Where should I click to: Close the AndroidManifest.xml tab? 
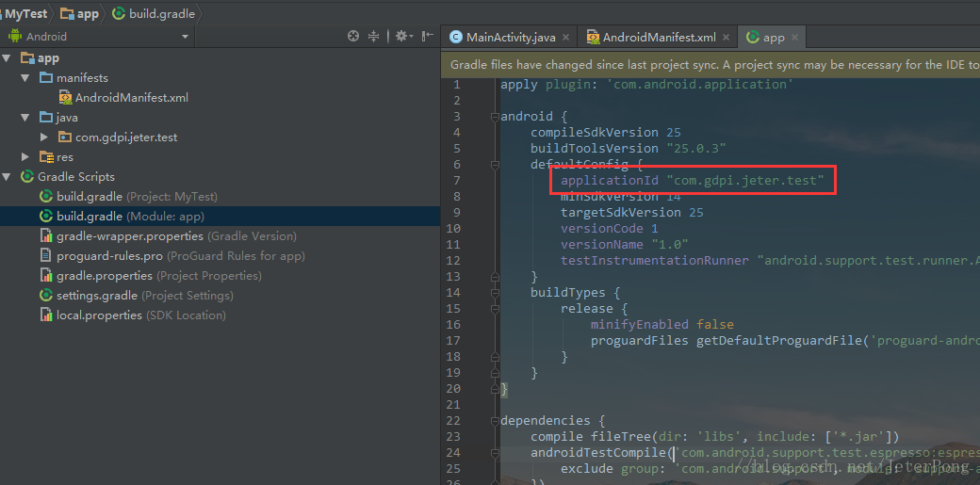tap(726, 37)
